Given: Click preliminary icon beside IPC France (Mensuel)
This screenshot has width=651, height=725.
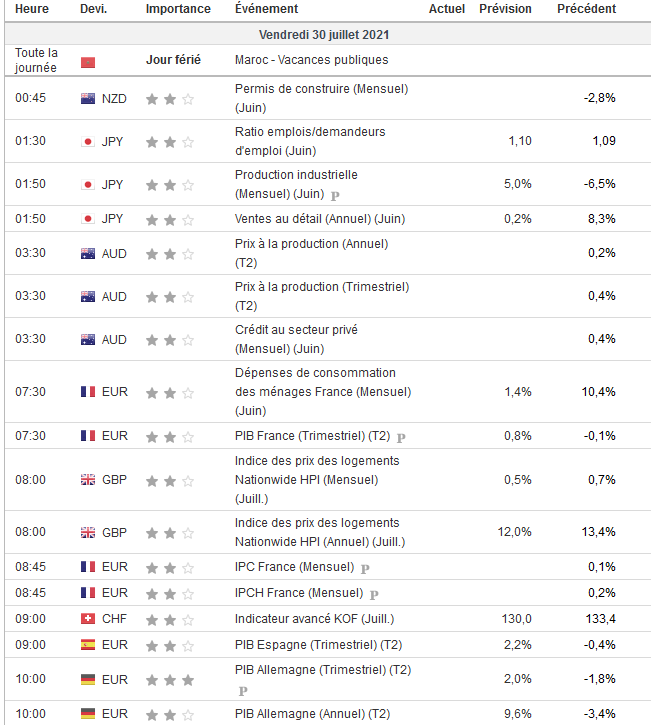Looking at the screenshot, I should pyautogui.click(x=365, y=568).
